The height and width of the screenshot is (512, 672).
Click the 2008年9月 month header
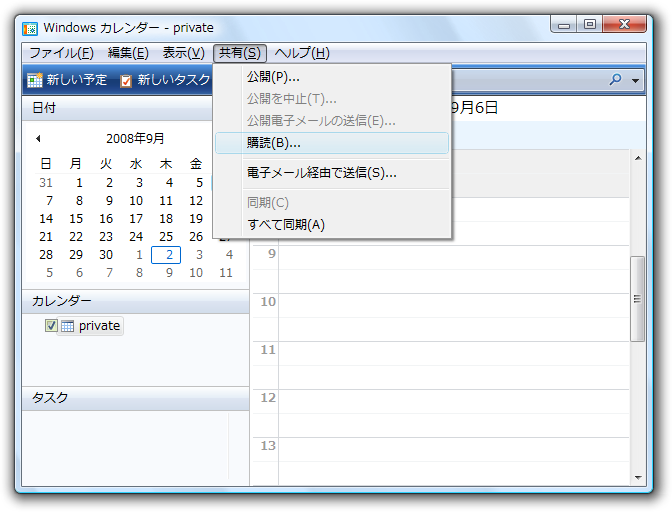(135, 139)
